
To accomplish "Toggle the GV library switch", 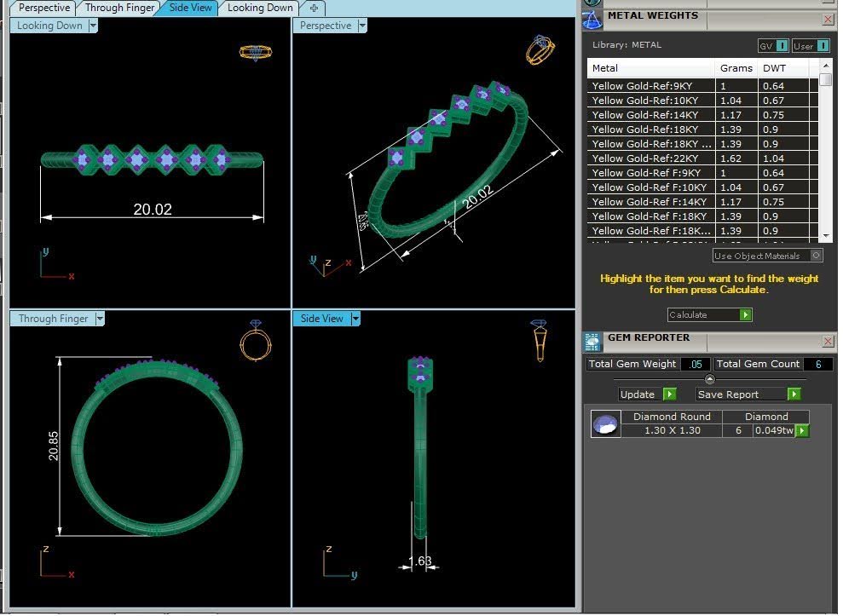I will click(773, 46).
